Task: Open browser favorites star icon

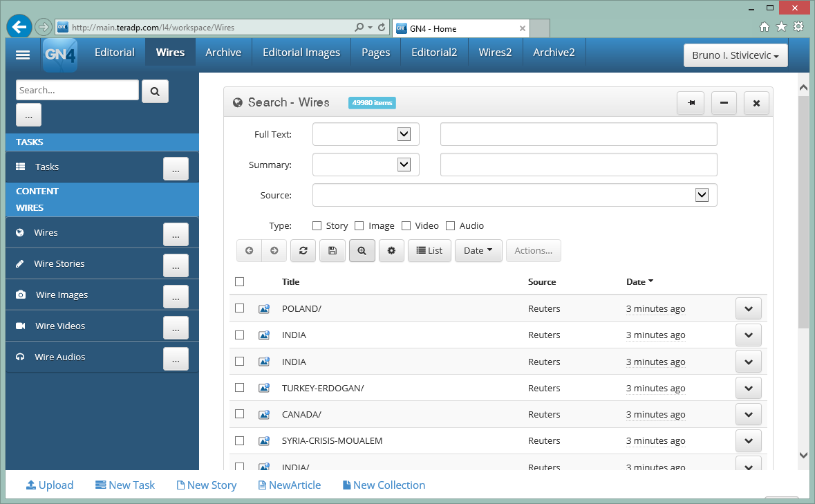Action: point(781,26)
